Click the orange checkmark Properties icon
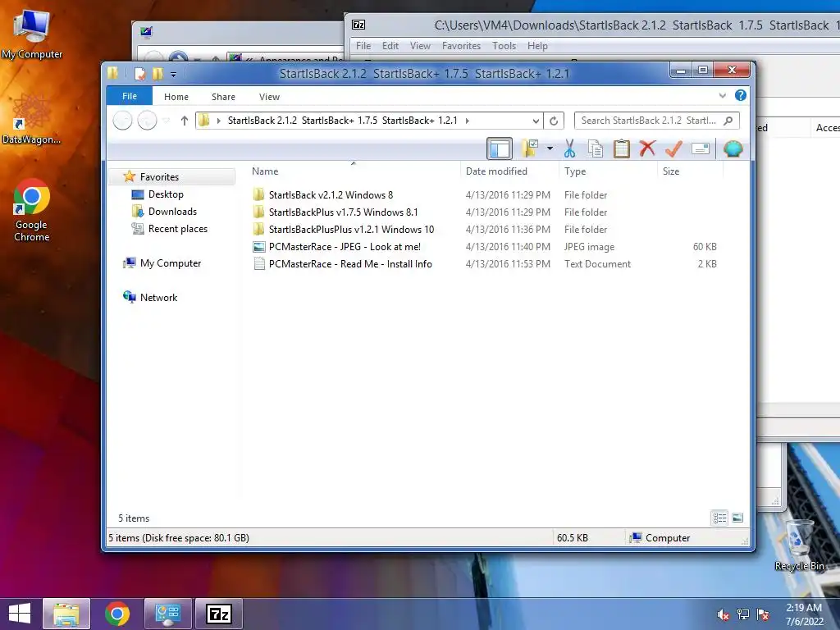The width and height of the screenshot is (840, 630). pos(673,148)
